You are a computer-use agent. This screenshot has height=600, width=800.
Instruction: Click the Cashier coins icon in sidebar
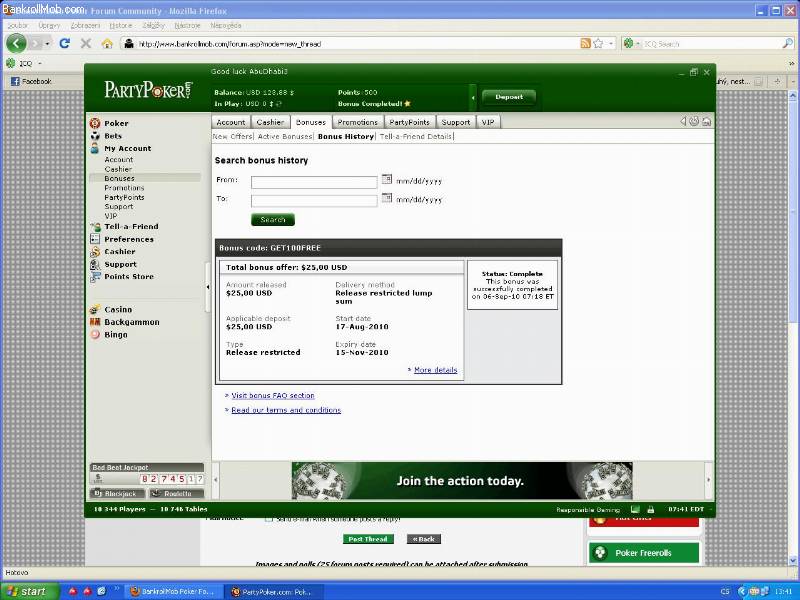pos(95,252)
